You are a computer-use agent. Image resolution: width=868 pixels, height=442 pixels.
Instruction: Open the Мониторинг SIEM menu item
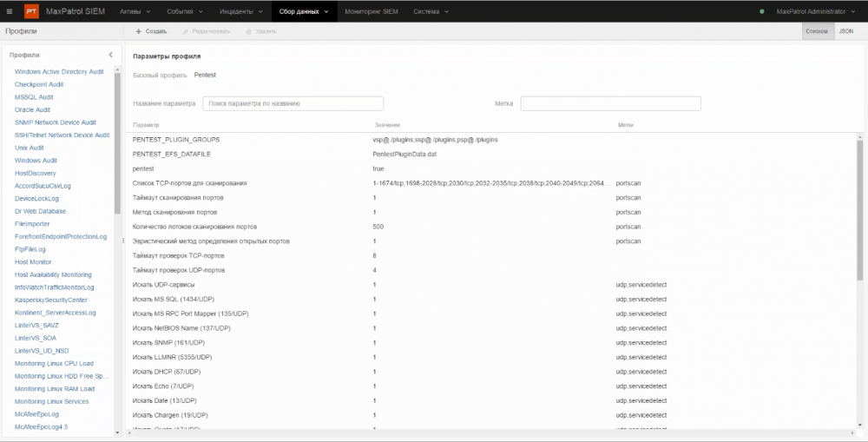(x=371, y=11)
